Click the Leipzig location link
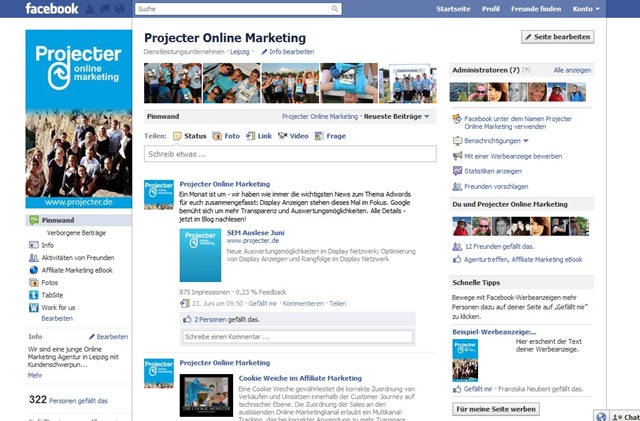This screenshot has width=640, height=421. click(x=240, y=52)
